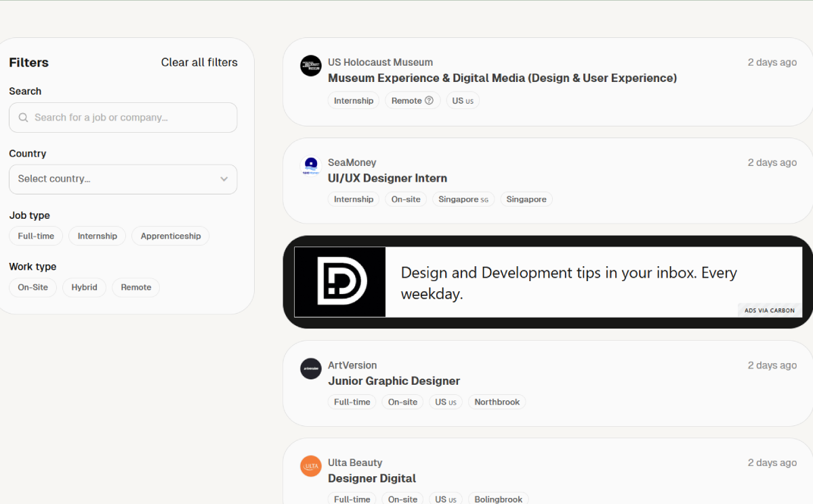Click Internship tag on US Holocaust Museum job
Image resolution: width=813 pixels, height=504 pixels.
[x=354, y=100]
